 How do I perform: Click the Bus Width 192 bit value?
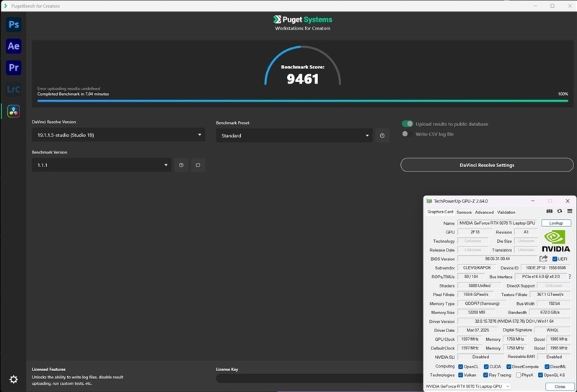tap(554, 303)
